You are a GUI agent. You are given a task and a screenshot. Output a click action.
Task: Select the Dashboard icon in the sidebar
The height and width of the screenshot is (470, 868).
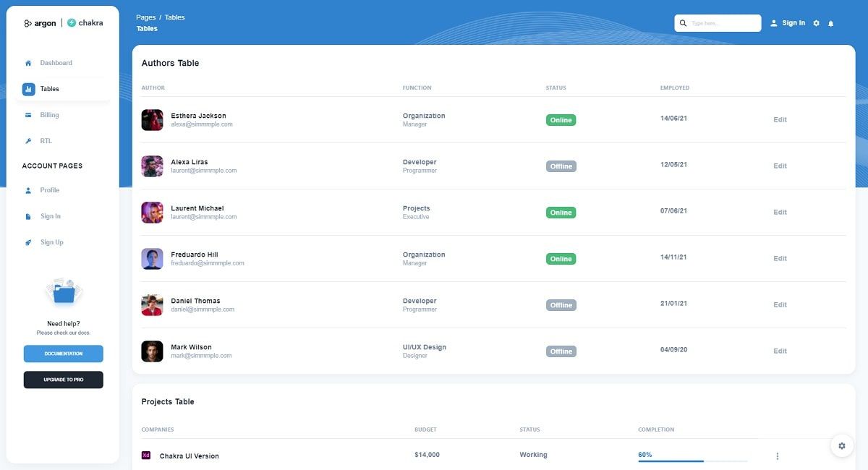(x=27, y=63)
